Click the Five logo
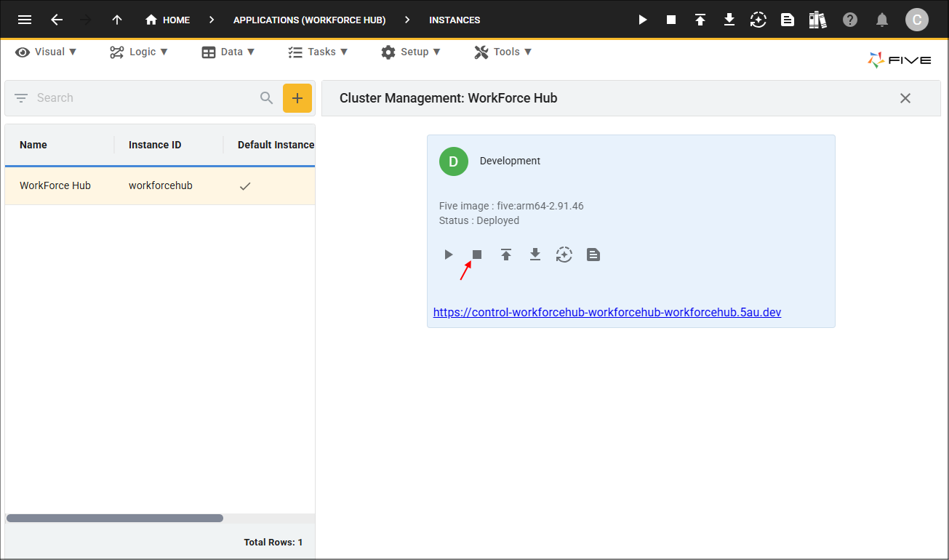949x560 pixels. [x=900, y=60]
